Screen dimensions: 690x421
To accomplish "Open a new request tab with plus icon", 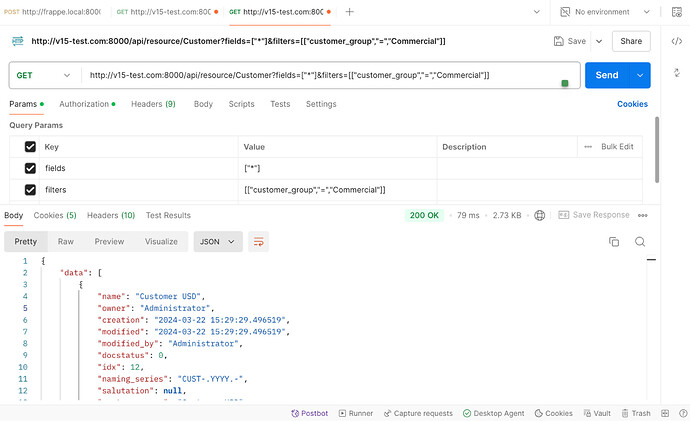I will click(349, 12).
